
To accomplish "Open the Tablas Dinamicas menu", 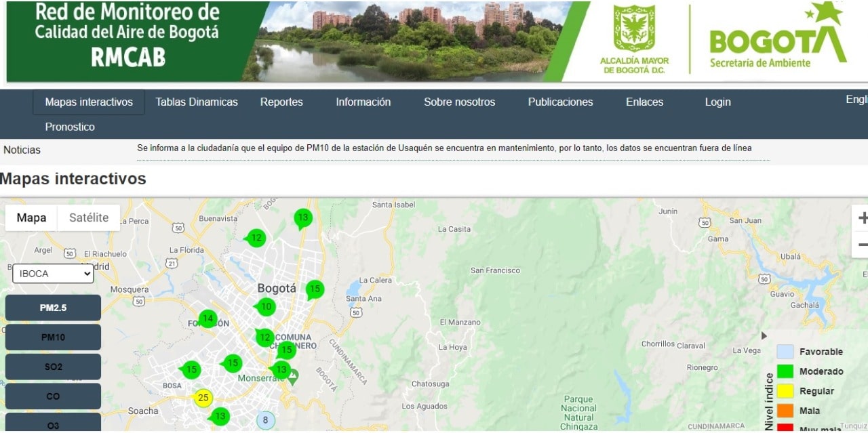I will click(x=197, y=102).
